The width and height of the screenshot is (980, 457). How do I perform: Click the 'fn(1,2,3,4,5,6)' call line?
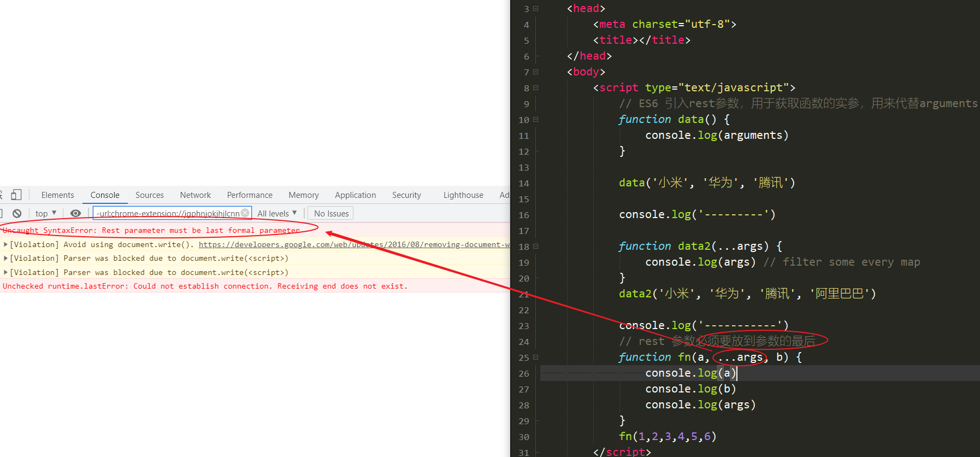(x=668, y=436)
